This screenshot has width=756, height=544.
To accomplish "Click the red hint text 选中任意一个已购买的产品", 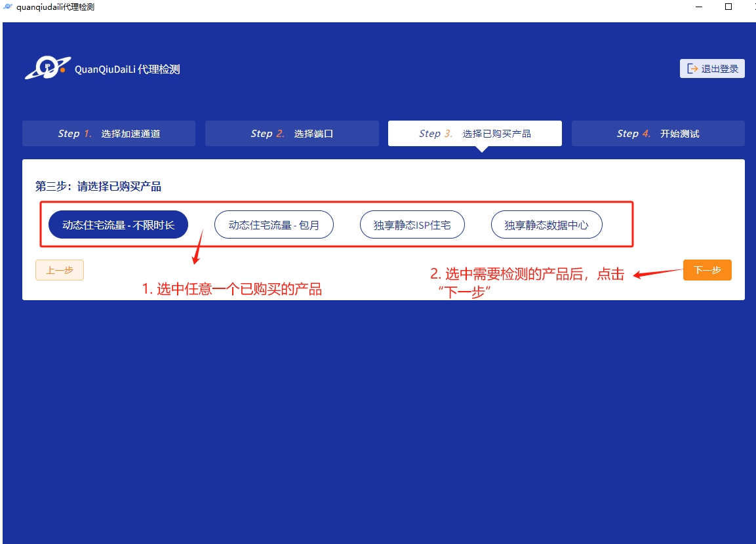I will coord(232,289).
